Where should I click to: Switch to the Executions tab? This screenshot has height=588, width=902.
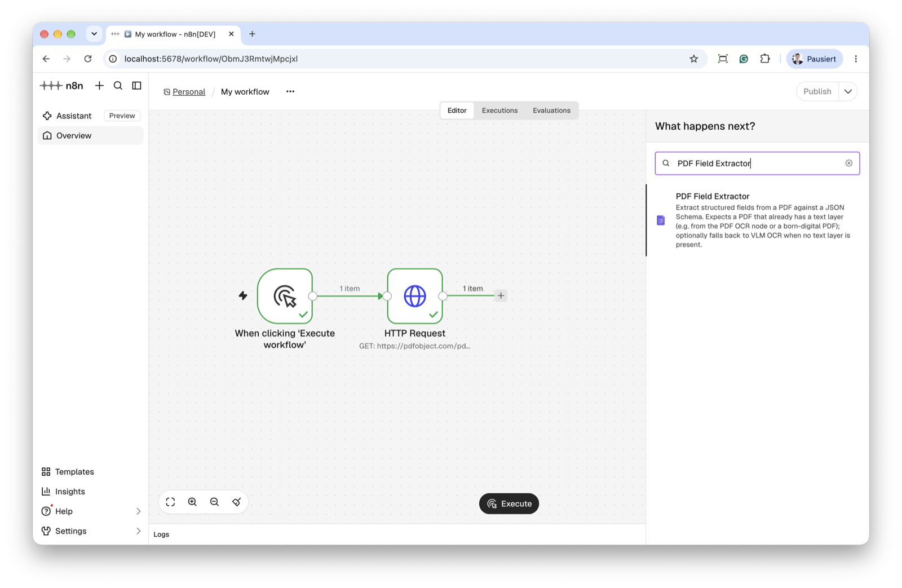(x=499, y=110)
